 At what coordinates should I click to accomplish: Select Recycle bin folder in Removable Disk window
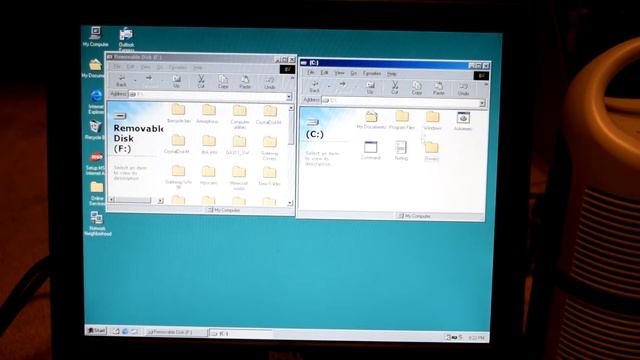(x=178, y=113)
